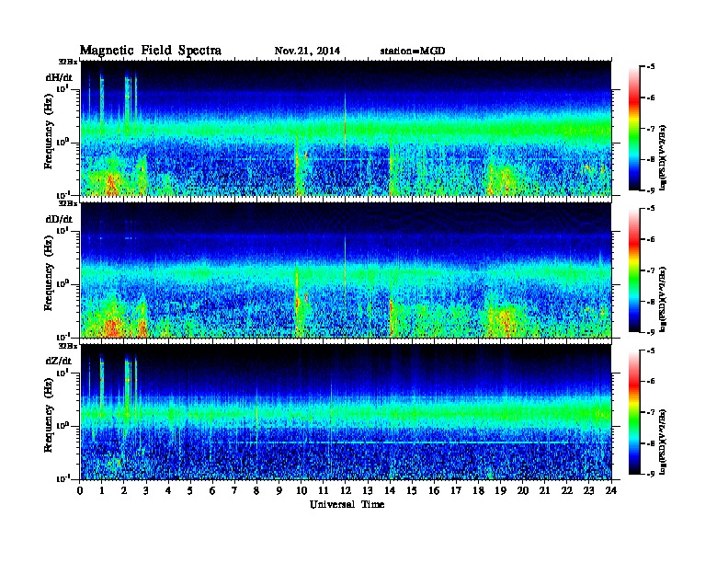Click the date label "Nov.21, 2014"

(307, 52)
